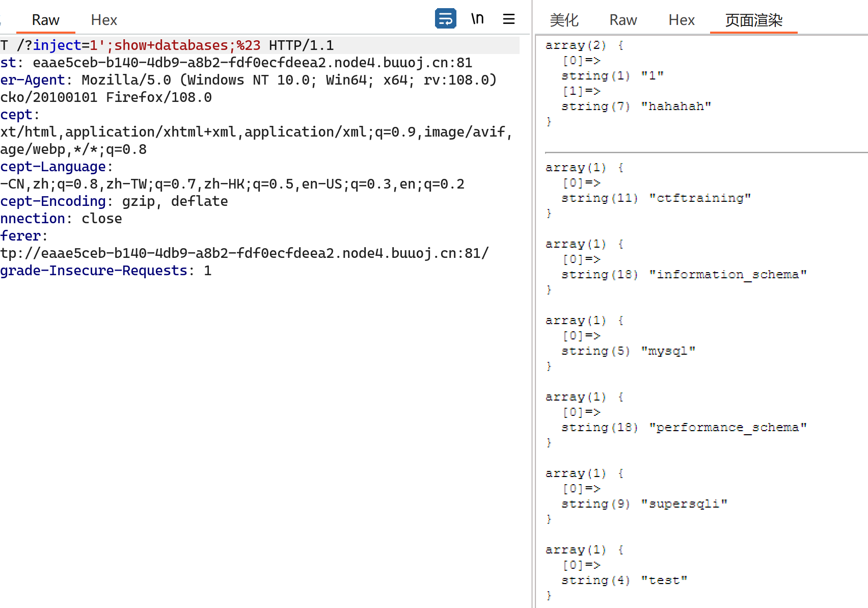Screen dimensions: 868x608
Task: Click the HTTP/1.1 protocol text
Action: [301, 45]
